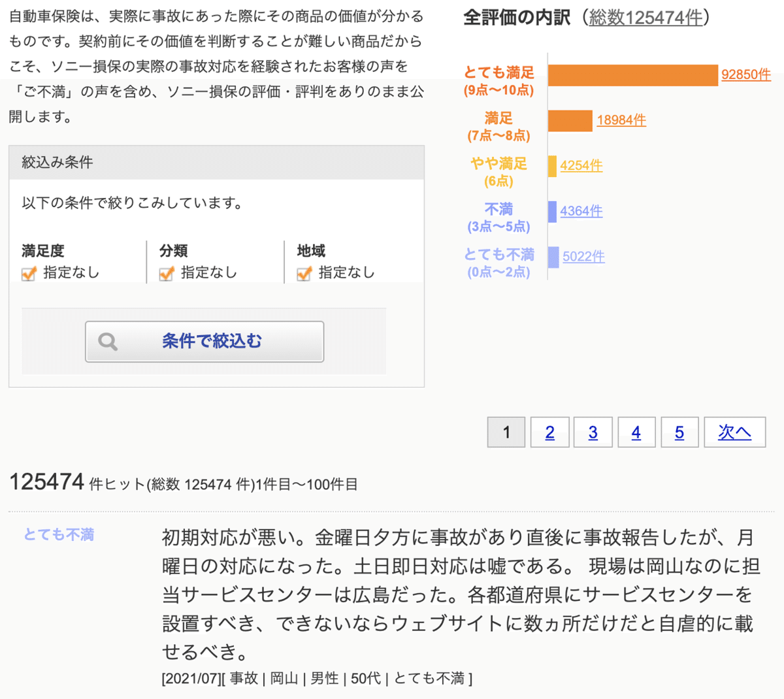Image resolution: width=784 pixels, height=699 pixels.
Task: Open the 92850件 very satisfied link
Action: coord(746,74)
